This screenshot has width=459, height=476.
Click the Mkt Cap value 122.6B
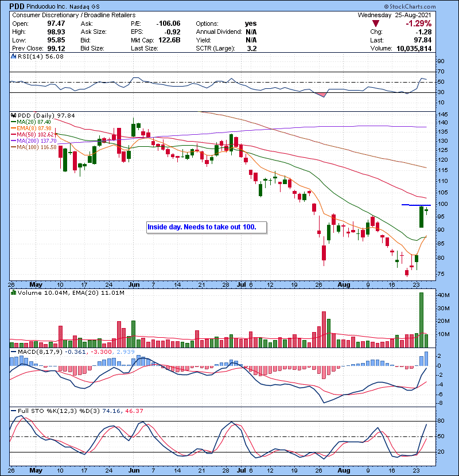pyautogui.click(x=169, y=40)
